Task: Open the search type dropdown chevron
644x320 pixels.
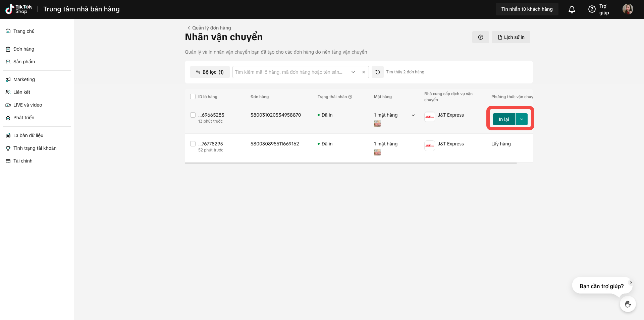Action: tap(353, 72)
